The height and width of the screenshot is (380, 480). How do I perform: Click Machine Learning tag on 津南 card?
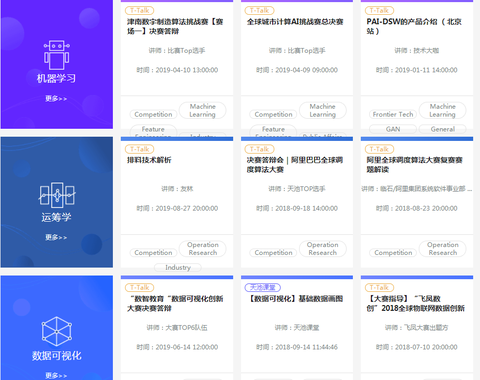203,110
